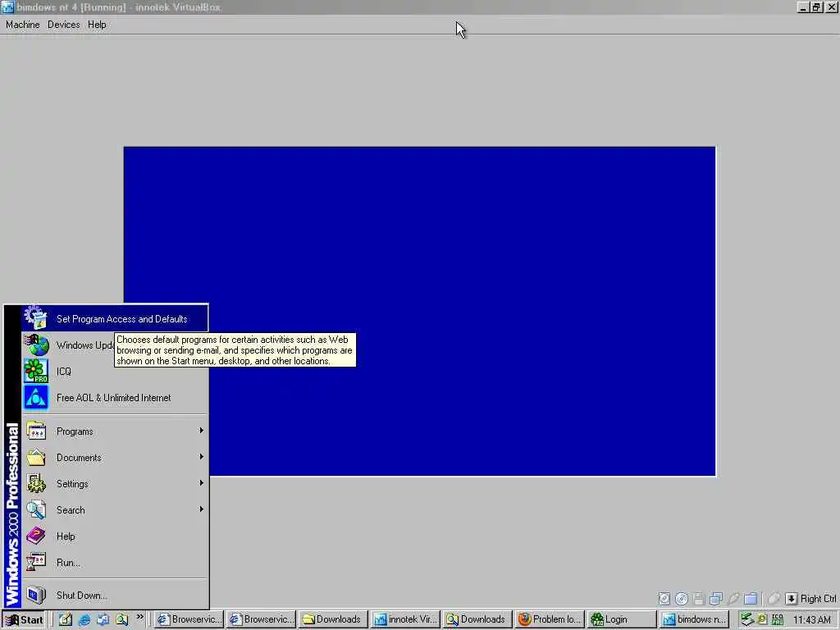Choose Shut Down... in the Start menu
The height and width of the screenshot is (630, 840).
click(x=115, y=596)
